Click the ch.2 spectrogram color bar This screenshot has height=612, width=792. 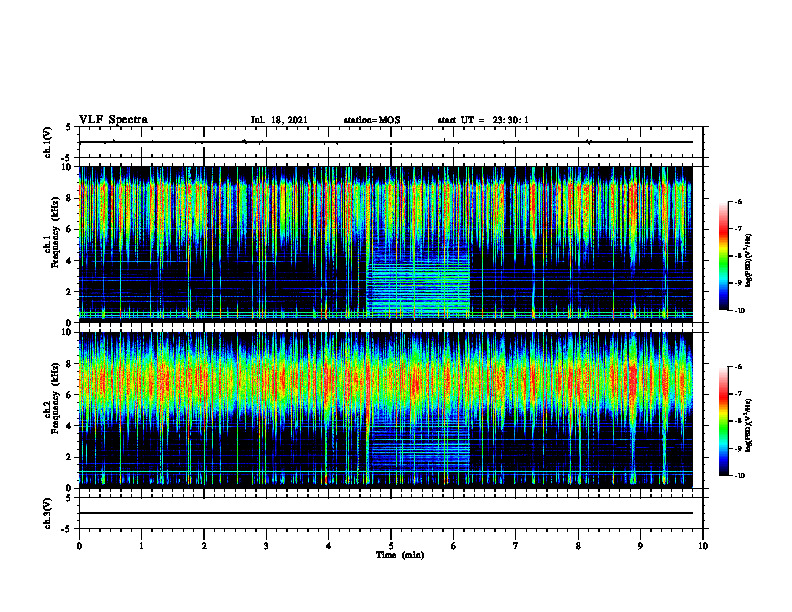point(723,421)
